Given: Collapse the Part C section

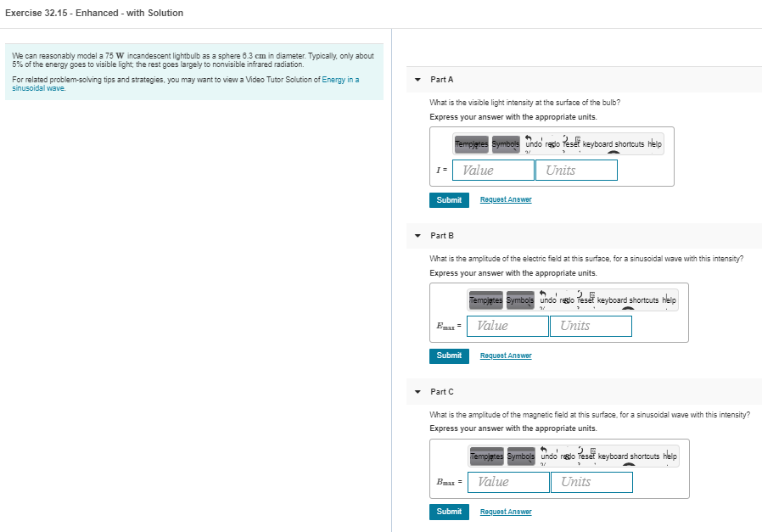Looking at the screenshot, I should [x=417, y=392].
